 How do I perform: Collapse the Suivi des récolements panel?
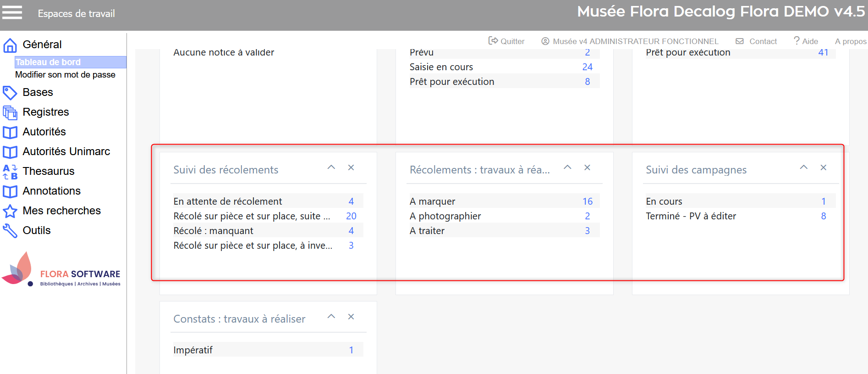pyautogui.click(x=331, y=167)
